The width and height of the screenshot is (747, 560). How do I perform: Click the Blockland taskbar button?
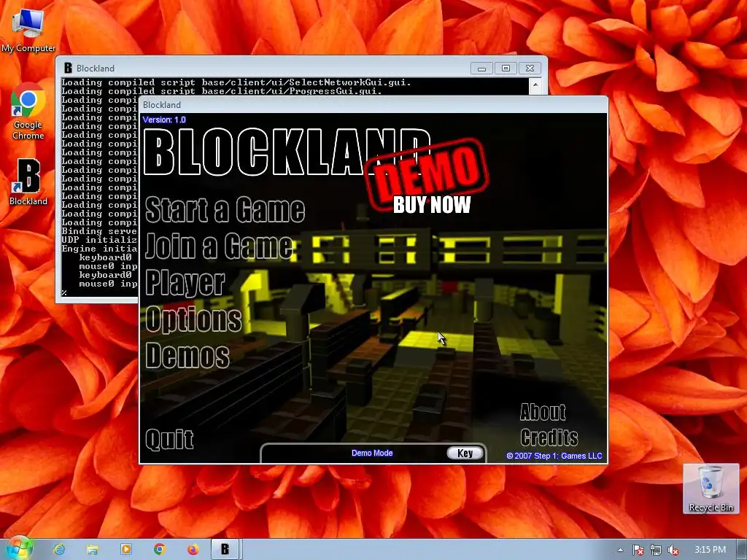point(226,550)
